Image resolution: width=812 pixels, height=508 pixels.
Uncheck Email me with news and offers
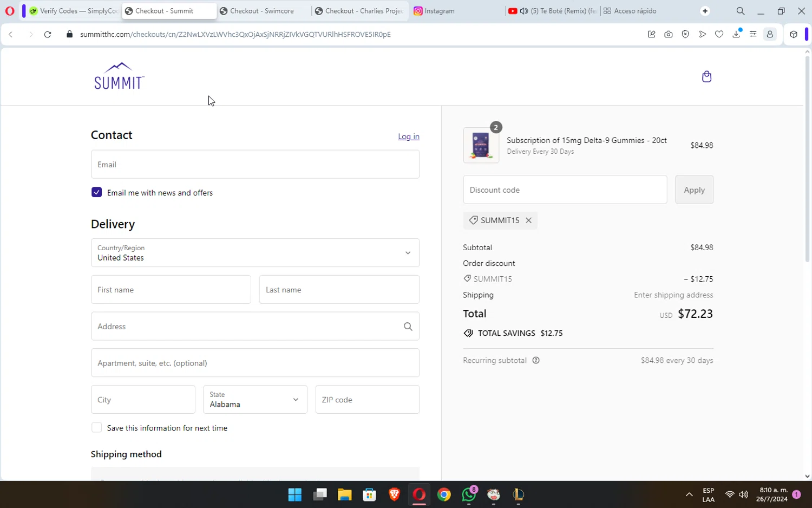pos(97,192)
